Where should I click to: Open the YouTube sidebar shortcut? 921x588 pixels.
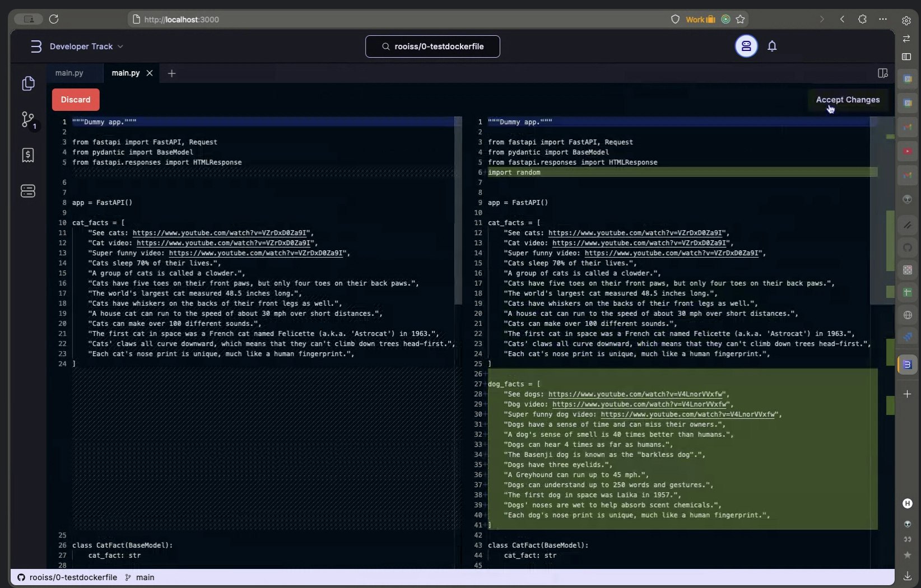[908, 151]
